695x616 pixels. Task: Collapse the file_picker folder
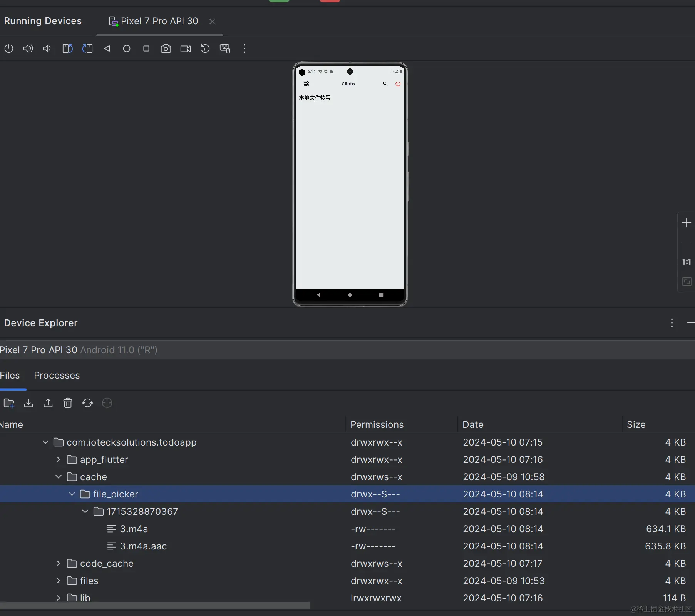pos(72,494)
